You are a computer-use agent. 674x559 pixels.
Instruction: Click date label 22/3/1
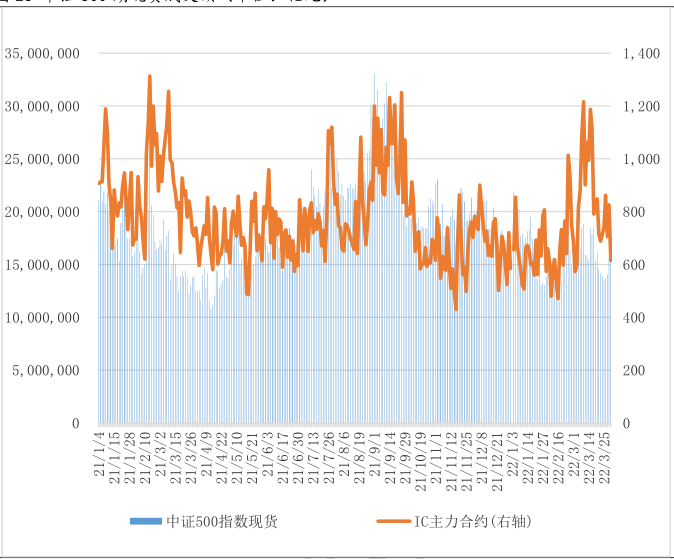point(574,454)
